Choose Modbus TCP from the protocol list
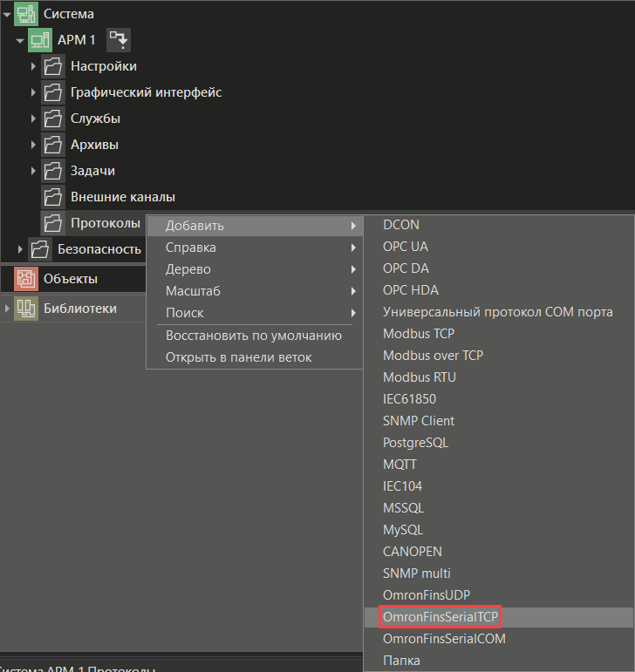 pos(419,334)
